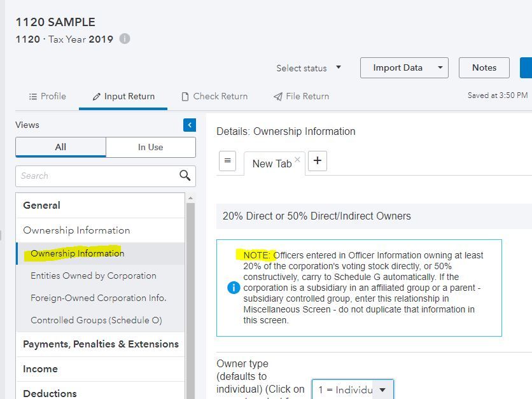Click the Notes button

coord(484,68)
